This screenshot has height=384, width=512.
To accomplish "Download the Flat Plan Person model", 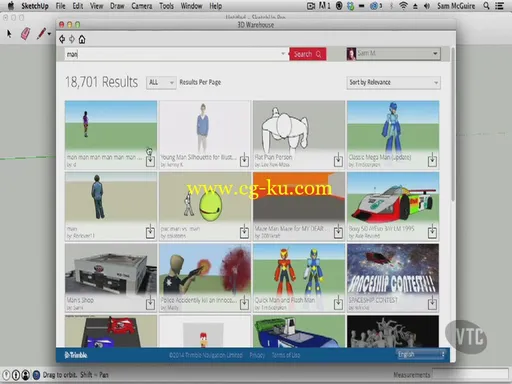I will click(338, 160).
